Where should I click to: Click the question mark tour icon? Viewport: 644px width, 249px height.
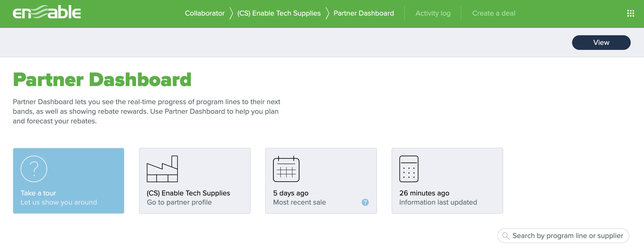click(x=34, y=169)
